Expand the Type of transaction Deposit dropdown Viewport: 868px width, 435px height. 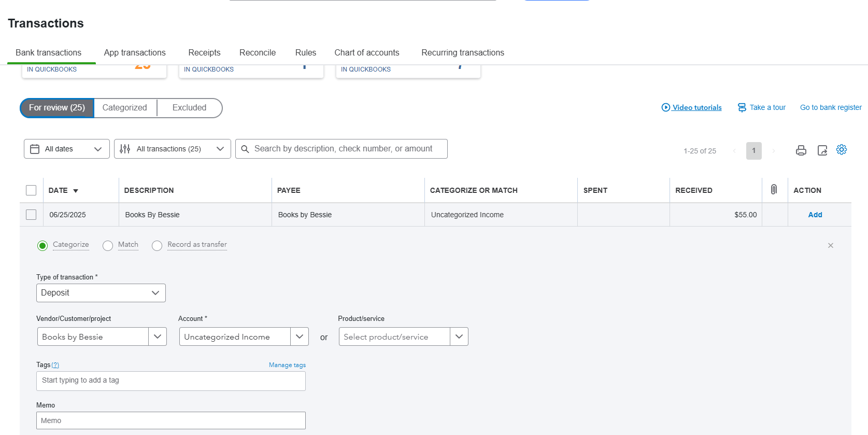click(x=101, y=293)
